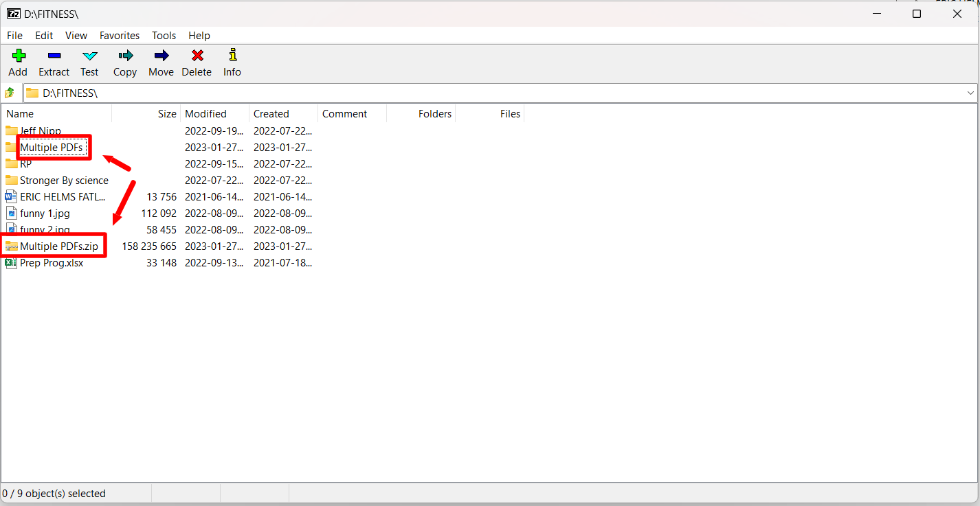
Task: Sort by the Files column header
Action: [x=489, y=114]
